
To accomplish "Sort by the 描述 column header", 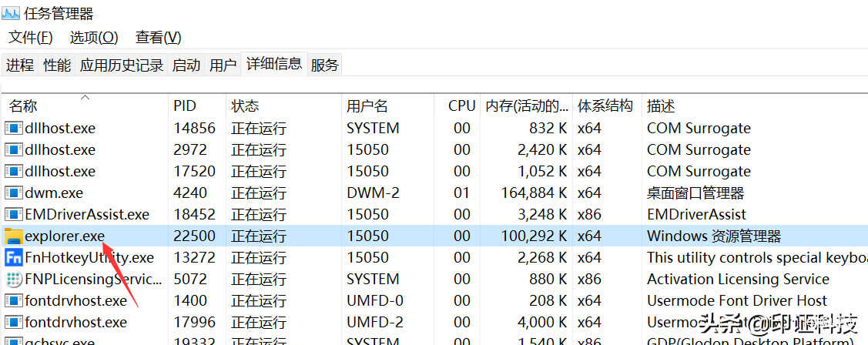I will 755,106.
